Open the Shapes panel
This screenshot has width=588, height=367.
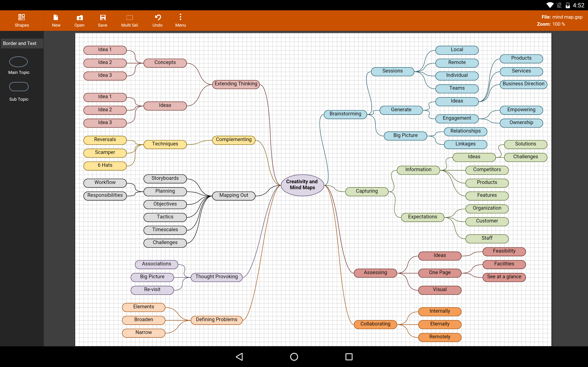tap(22, 20)
